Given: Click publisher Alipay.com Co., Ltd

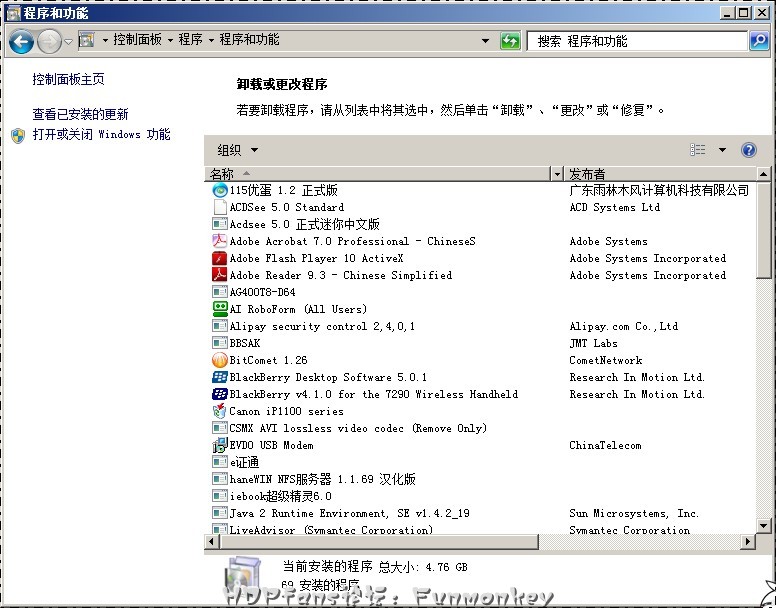Looking at the screenshot, I should click(x=624, y=326).
